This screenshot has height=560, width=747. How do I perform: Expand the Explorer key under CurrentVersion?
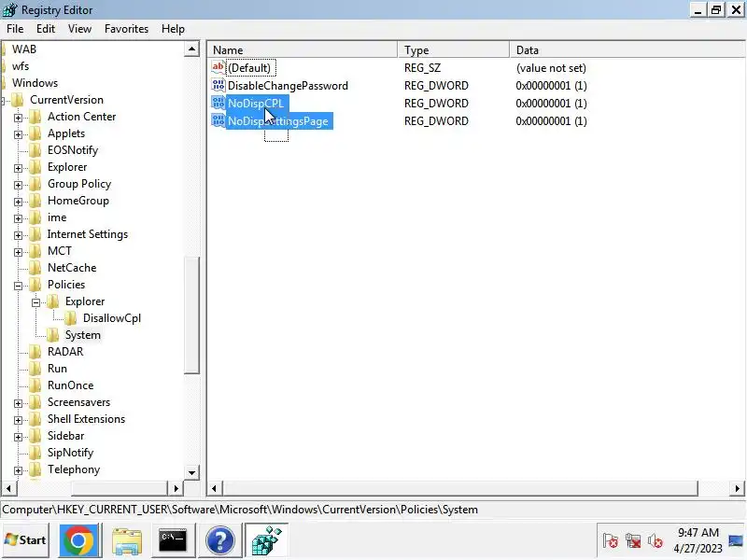18,168
